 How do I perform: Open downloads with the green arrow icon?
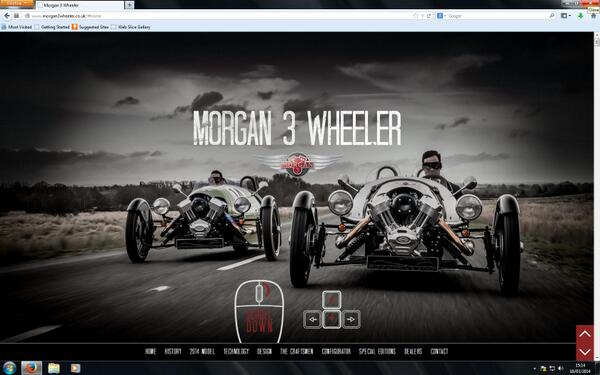click(x=581, y=16)
